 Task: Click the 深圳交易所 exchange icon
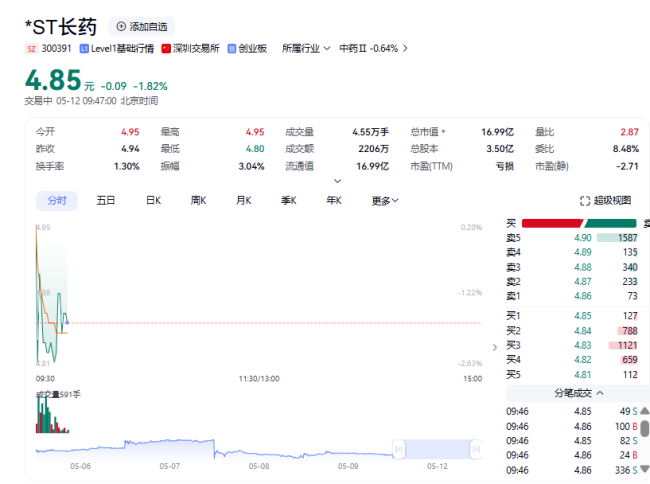(x=166, y=48)
